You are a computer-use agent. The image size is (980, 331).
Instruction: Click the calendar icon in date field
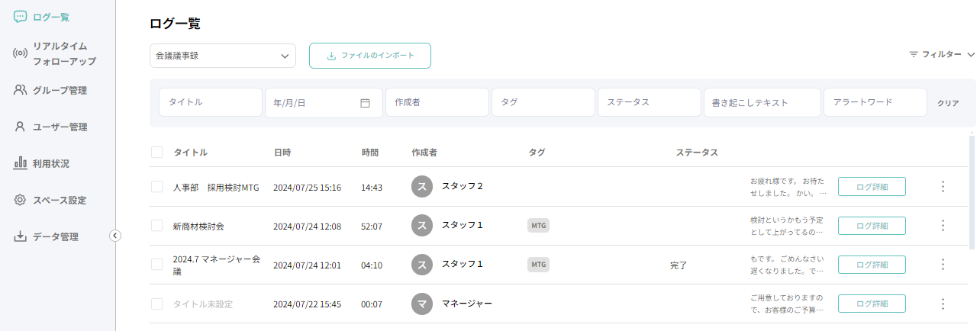(365, 103)
